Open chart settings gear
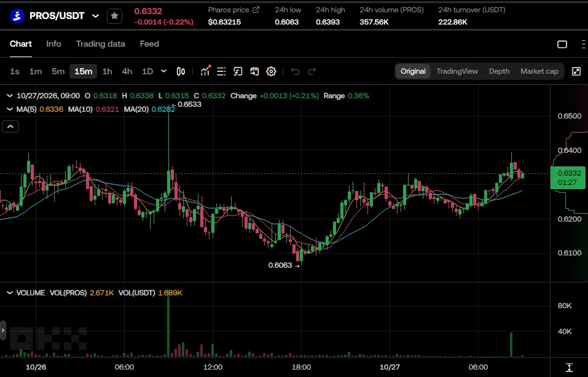The height and width of the screenshot is (377, 588). pos(271,71)
